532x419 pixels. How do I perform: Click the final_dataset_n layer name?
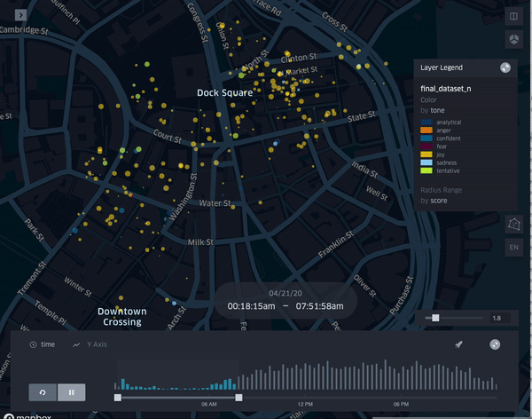tap(445, 89)
